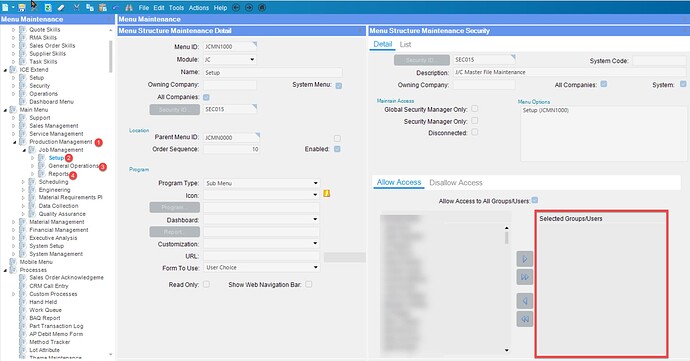Viewport: 690px width, 361px height.
Task: Toggle the Disconnected checkbox
Action: [474, 132]
